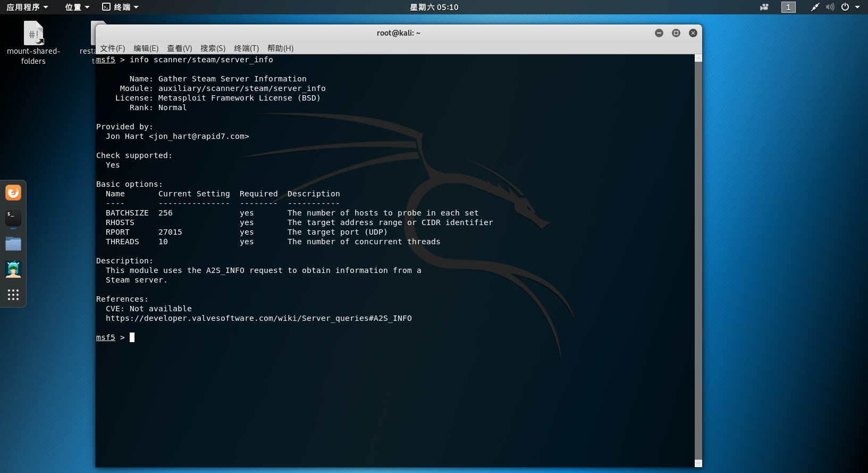This screenshot has width=868, height=473.
Task: Expand the system menu arrow
Action: click(857, 7)
